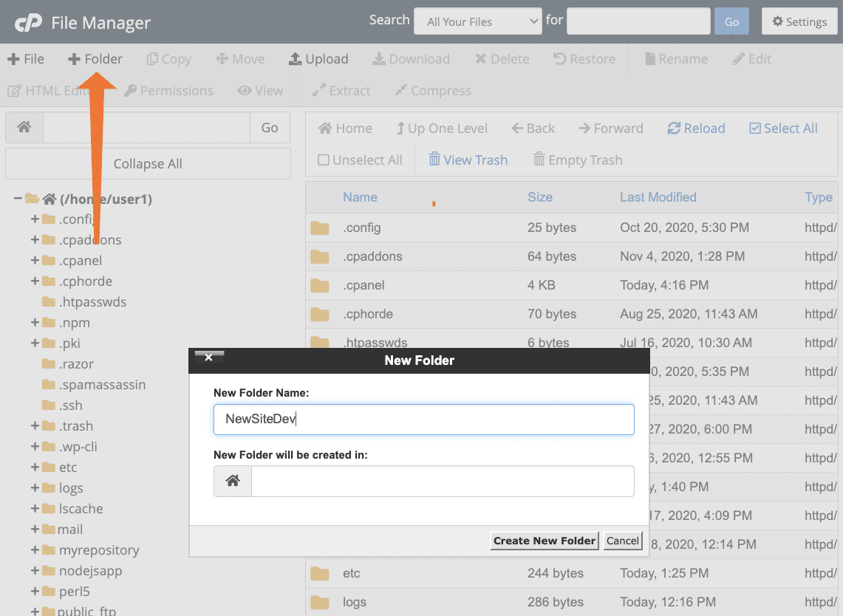
Task: Create a new file with File button
Action: pyautogui.click(x=26, y=59)
